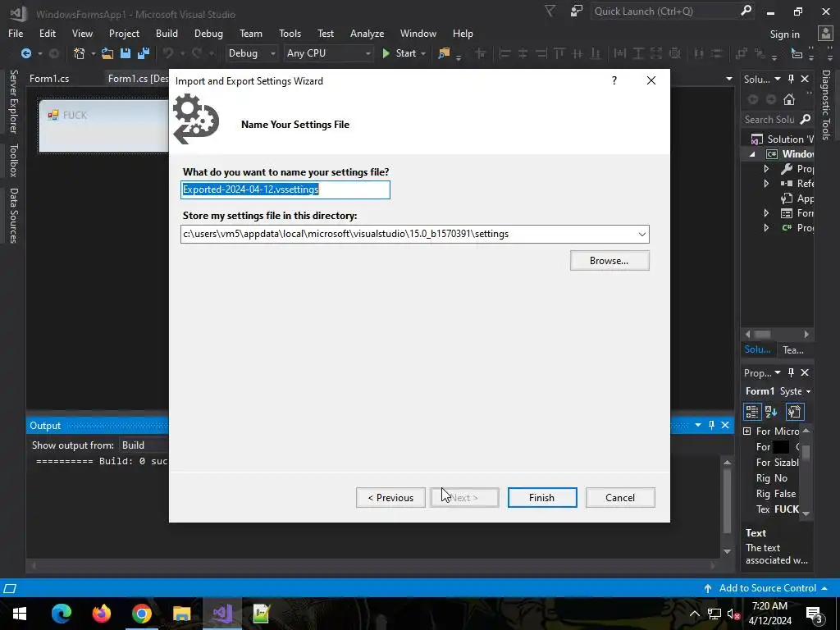Screen dimensions: 840x630
Task: Click the Finish button
Action: (542, 497)
